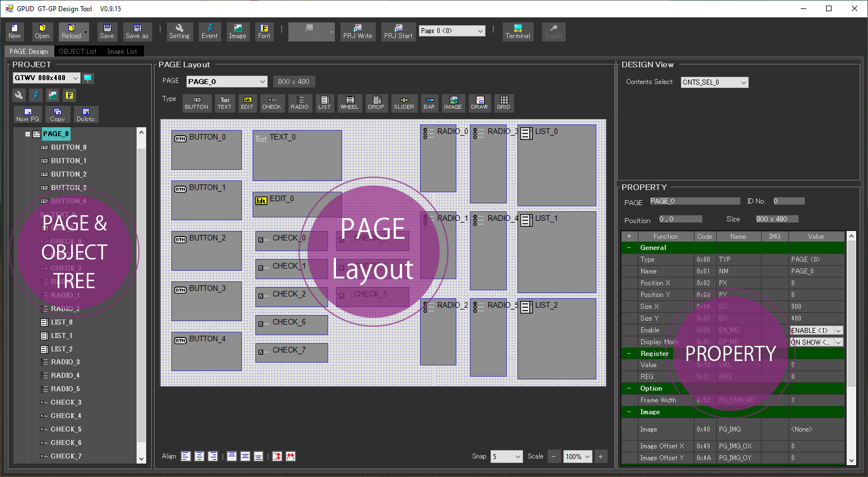The image size is (868, 477).
Task: Choose the DRAW object type tool
Action: pyautogui.click(x=479, y=103)
